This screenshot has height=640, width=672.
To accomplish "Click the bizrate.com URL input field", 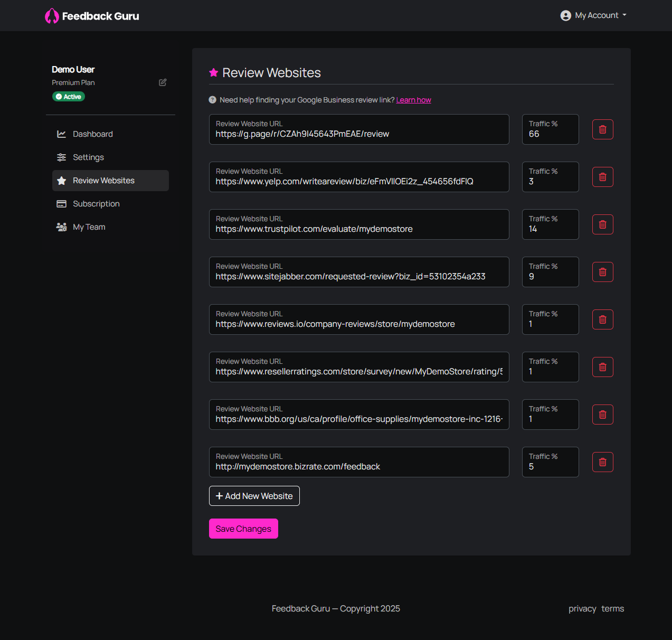I will pos(359,462).
